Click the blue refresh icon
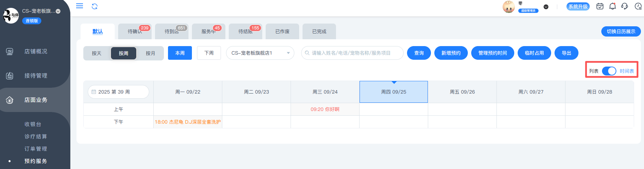The width and height of the screenshot is (644, 169). (x=95, y=6)
